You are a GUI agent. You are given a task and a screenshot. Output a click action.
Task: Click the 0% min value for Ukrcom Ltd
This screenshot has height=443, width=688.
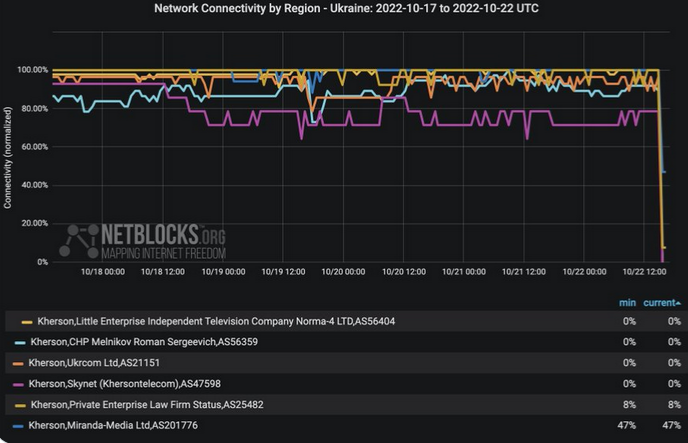(x=629, y=363)
